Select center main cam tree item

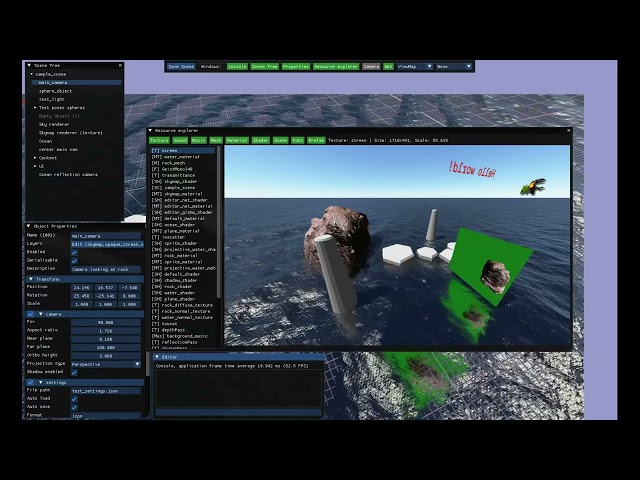click(x=58, y=149)
